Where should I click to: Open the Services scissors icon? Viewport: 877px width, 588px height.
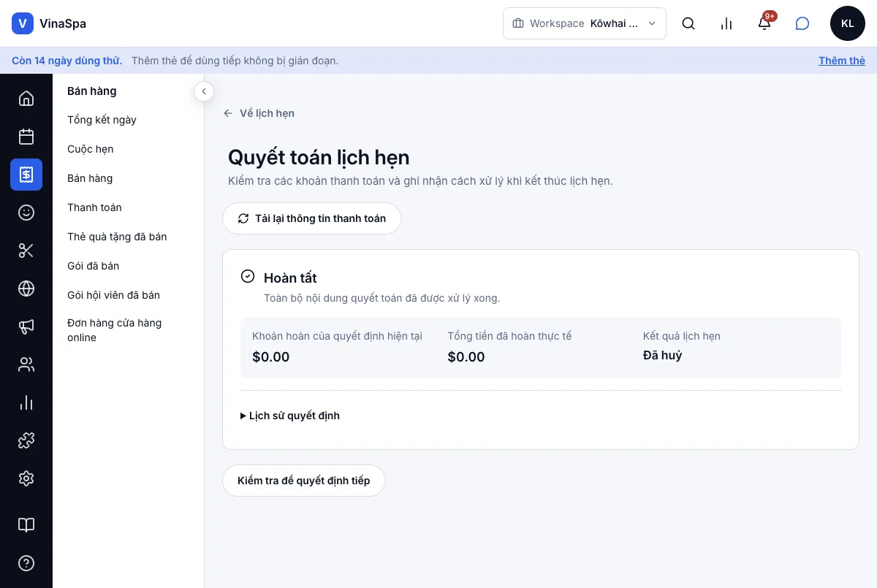26,251
